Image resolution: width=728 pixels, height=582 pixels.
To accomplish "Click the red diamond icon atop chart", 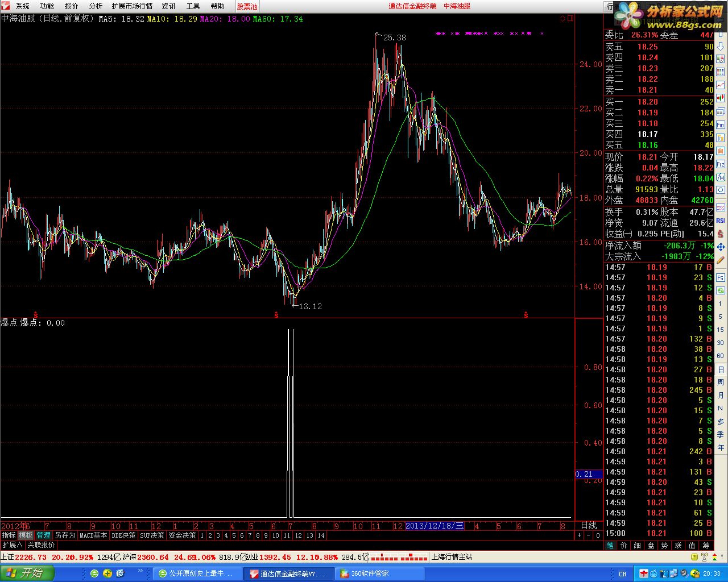I will coord(562,19).
